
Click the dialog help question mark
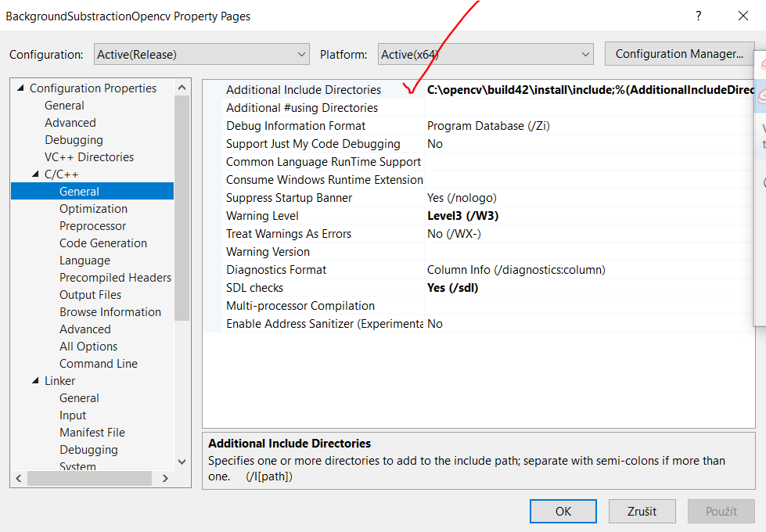pos(699,16)
